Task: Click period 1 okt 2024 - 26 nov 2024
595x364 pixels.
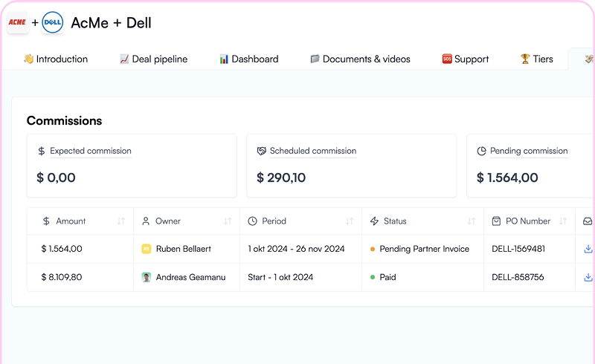Action: point(296,249)
